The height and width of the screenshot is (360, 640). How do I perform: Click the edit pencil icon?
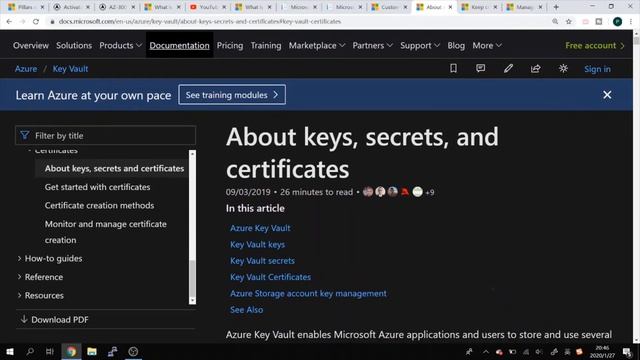coord(508,69)
